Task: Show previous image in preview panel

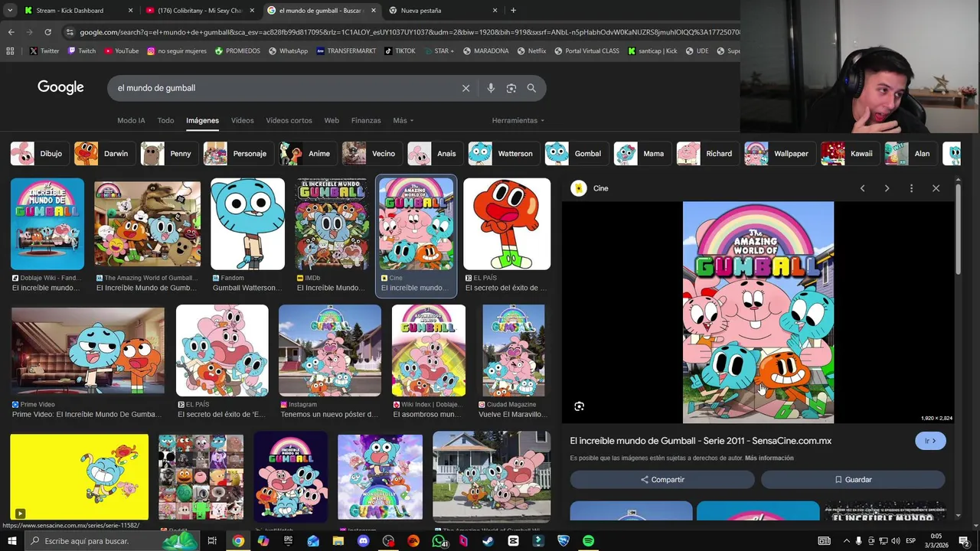Action: click(862, 188)
